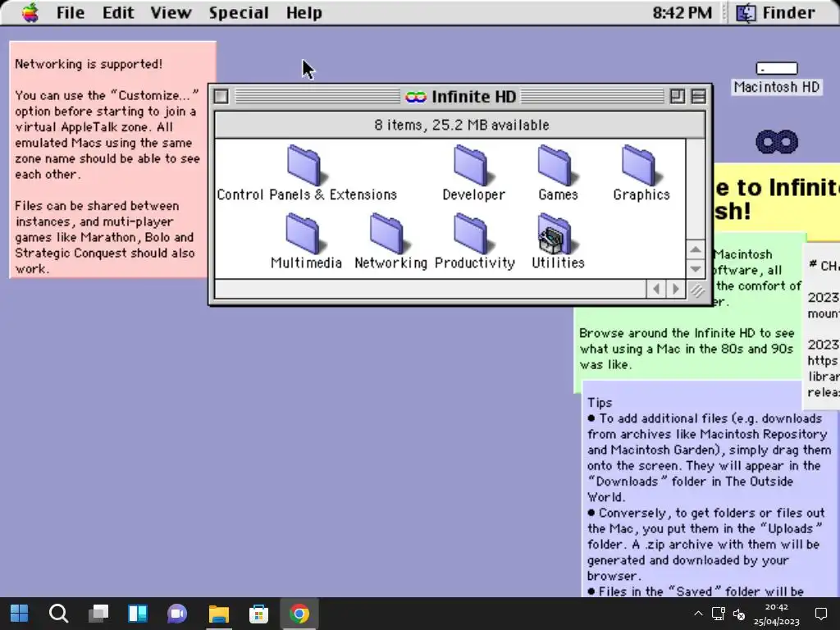Click the 8:42 PM menu bar clock
Viewport: 840px width, 630px height.
[x=682, y=12]
